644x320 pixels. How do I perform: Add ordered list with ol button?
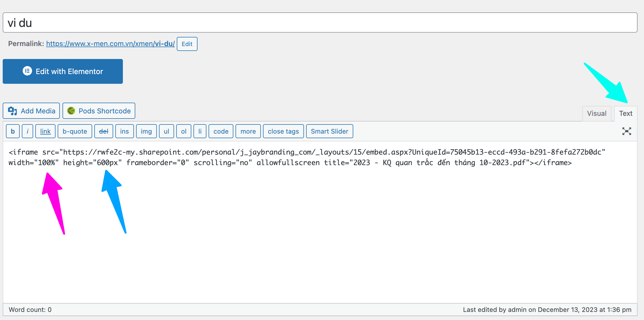coord(183,131)
